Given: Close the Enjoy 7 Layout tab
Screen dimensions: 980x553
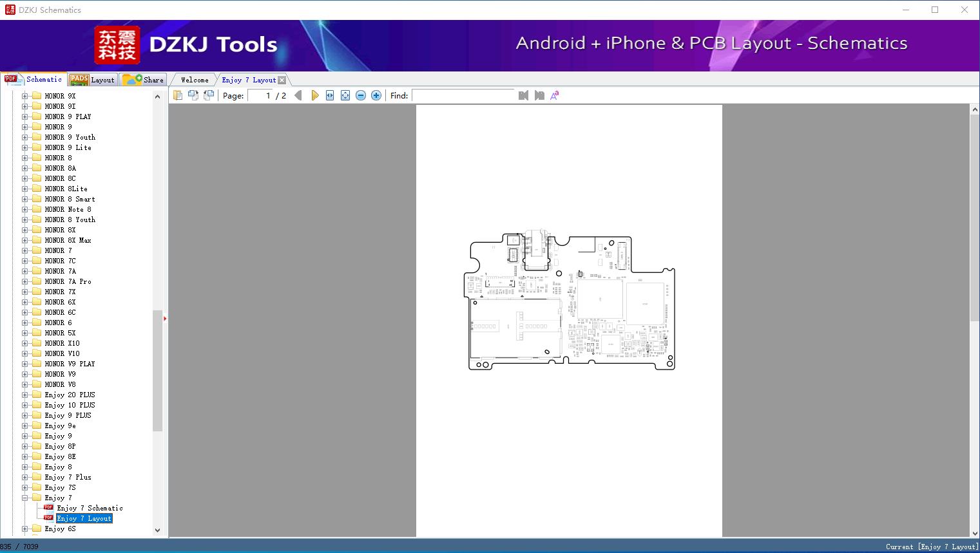Looking at the screenshot, I should tap(282, 80).
